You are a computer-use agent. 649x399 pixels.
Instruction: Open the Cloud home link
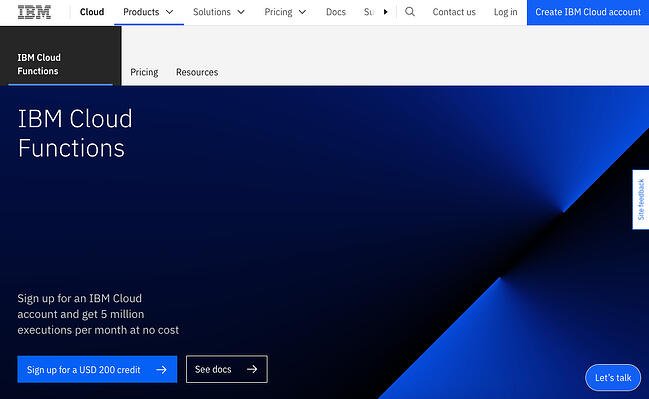[92, 12]
